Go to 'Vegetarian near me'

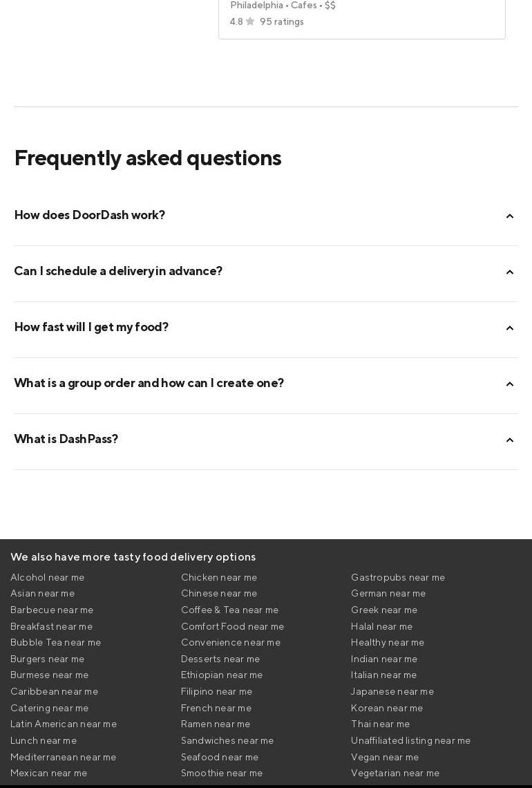[x=395, y=773]
